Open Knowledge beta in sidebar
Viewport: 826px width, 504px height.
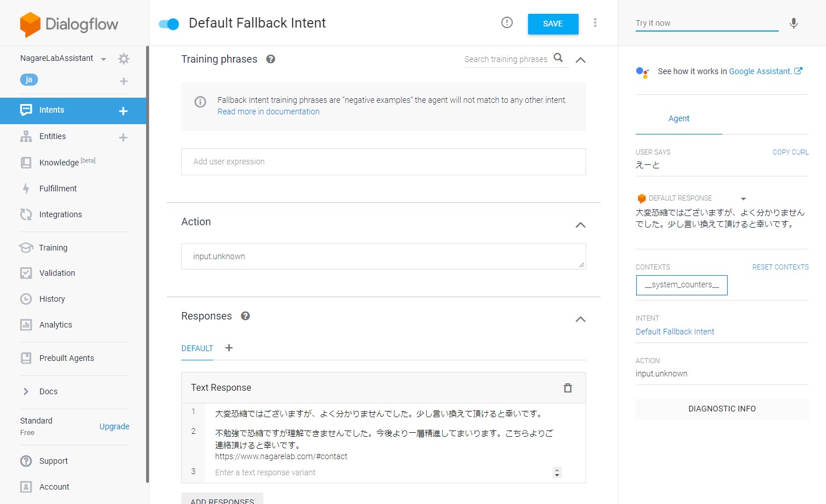67,162
